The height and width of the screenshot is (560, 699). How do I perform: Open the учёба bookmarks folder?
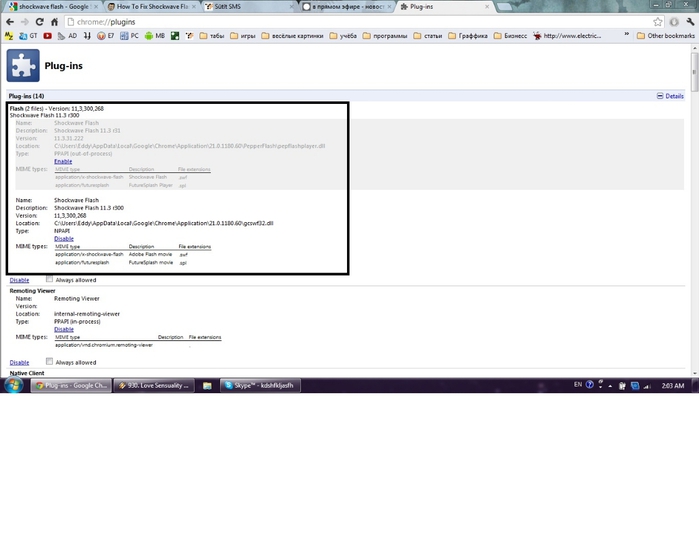tap(343, 36)
